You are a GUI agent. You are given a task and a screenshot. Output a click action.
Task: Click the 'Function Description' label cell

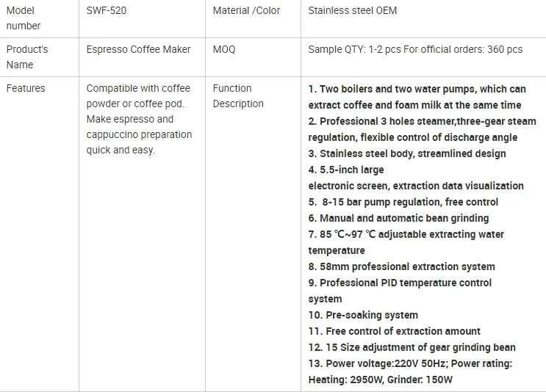tap(238, 95)
